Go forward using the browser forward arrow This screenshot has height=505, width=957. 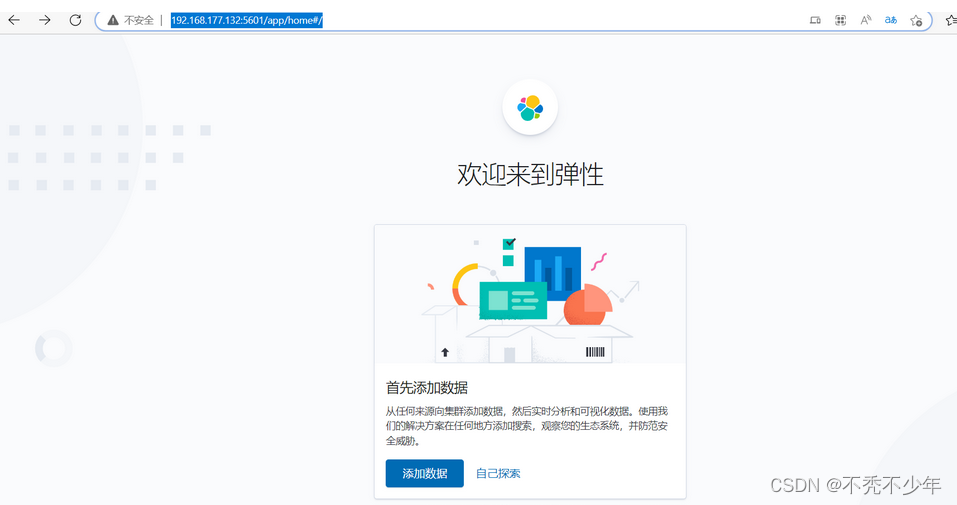click(45, 20)
